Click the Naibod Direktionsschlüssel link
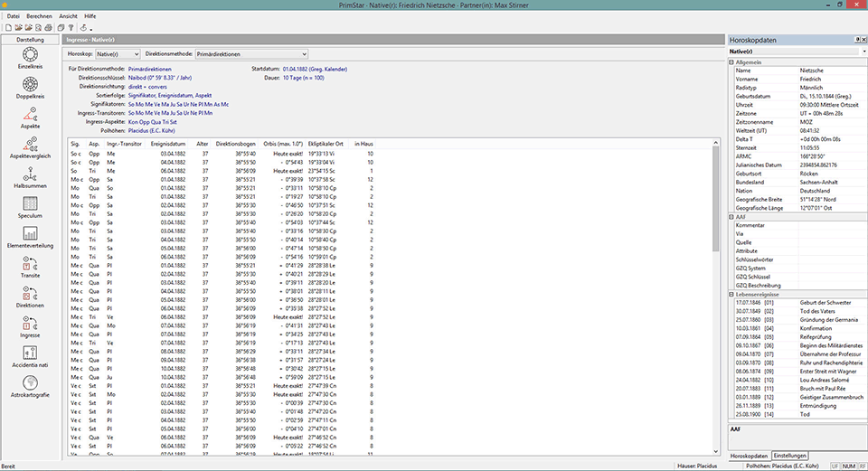The image size is (868, 471). (160, 78)
